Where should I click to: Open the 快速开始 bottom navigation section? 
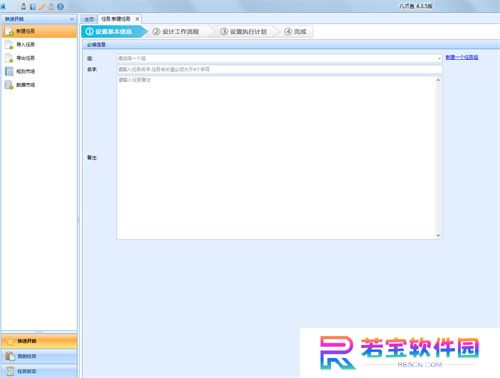coord(39,341)
